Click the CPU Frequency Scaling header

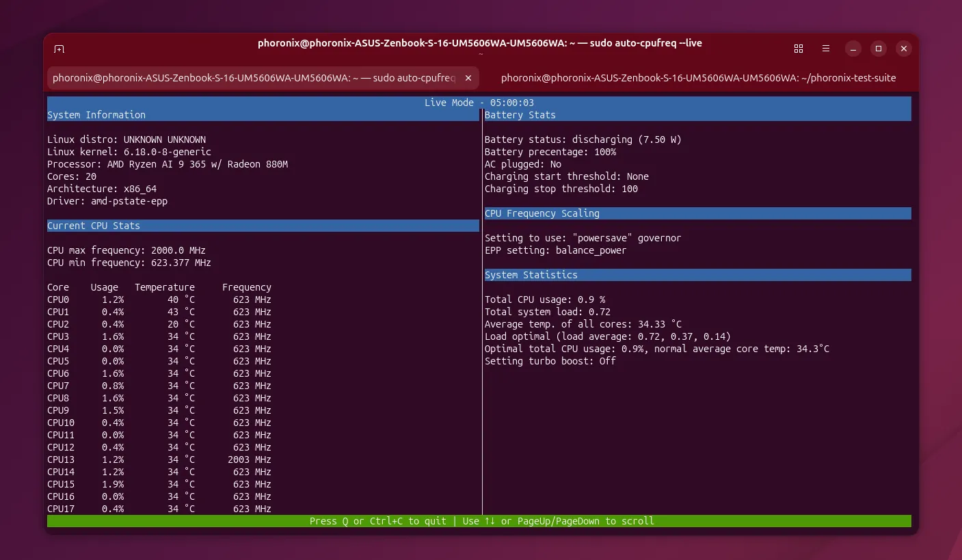point(542,213)
